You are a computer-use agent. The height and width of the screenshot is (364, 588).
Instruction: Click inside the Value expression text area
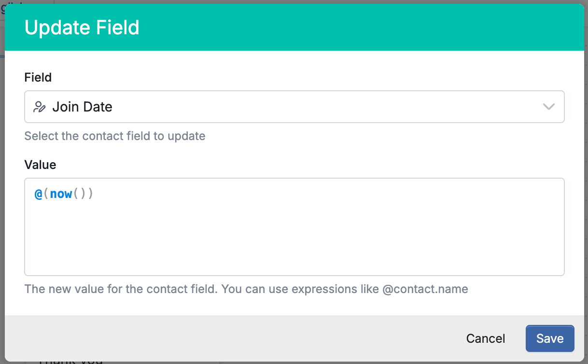pos(294,227)
